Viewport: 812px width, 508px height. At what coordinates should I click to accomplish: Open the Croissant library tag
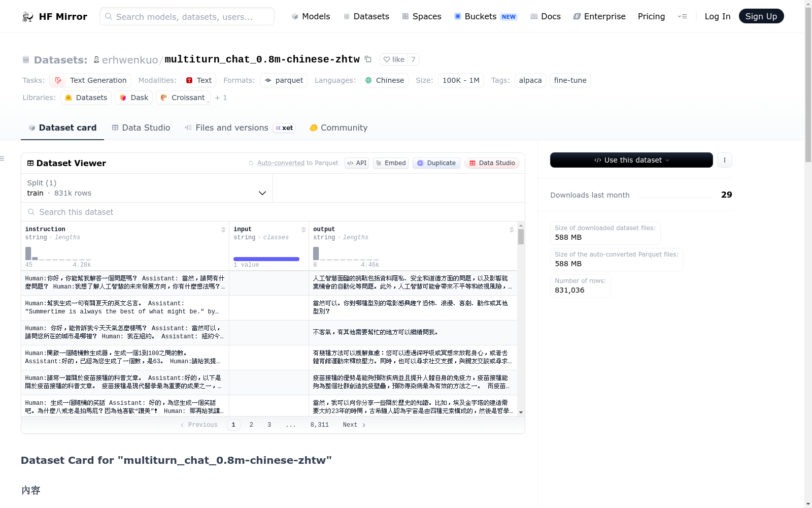[x=183, y=98]
